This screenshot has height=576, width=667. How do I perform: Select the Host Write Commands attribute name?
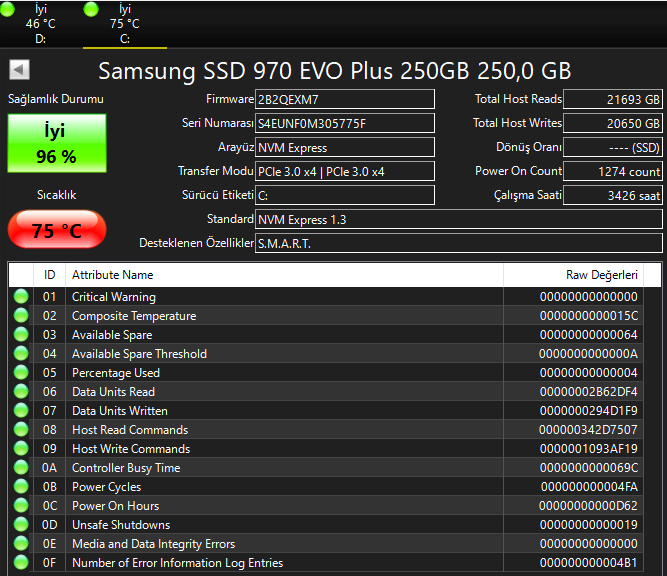pyautogui.click(x=131, y=449)
